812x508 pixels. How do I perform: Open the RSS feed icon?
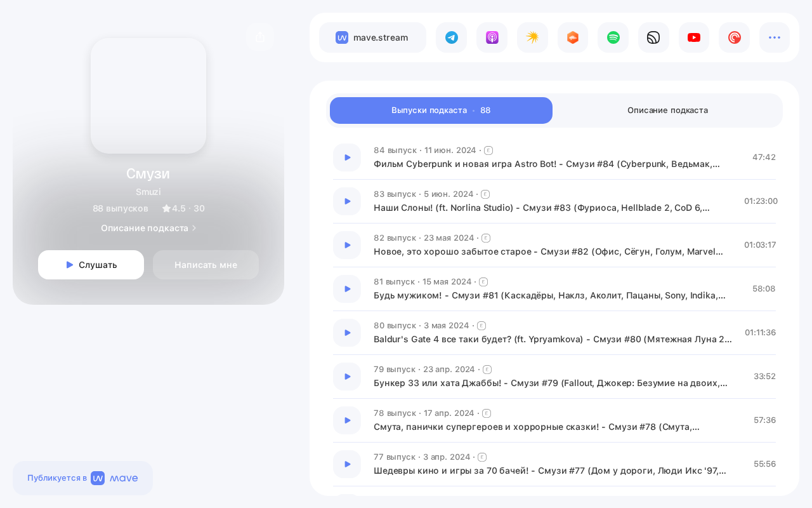coord(653,37)
